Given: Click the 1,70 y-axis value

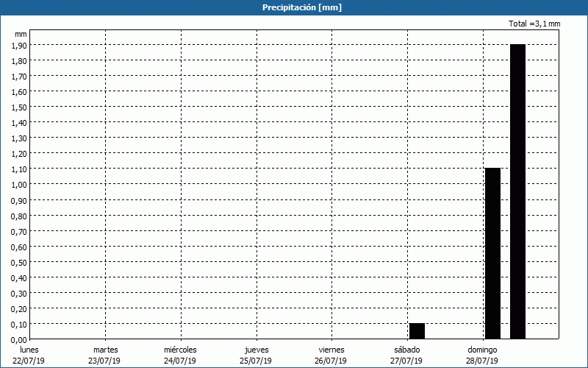Looking at the screenshot, I should 19,77.
